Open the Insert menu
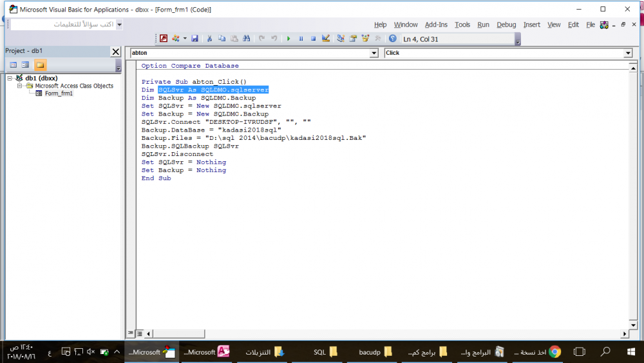The width and height of the screenshot is (644, 363). click(x=532, y=25)
